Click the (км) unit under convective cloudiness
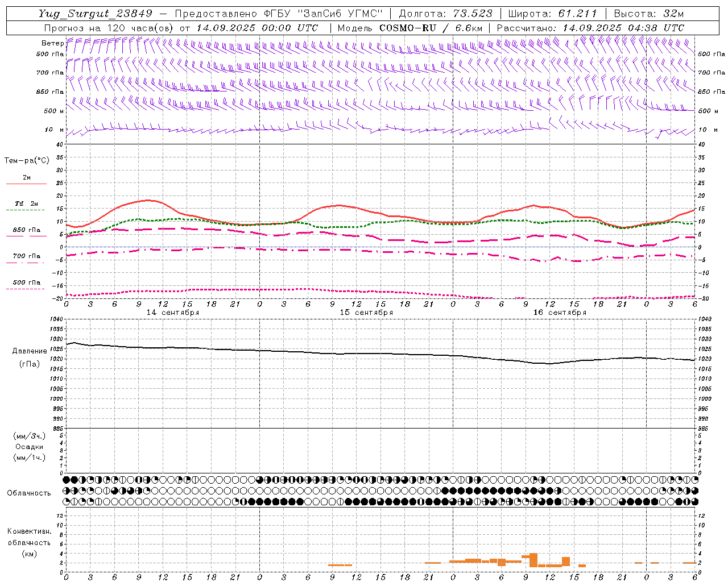 [x=30, y=554]
